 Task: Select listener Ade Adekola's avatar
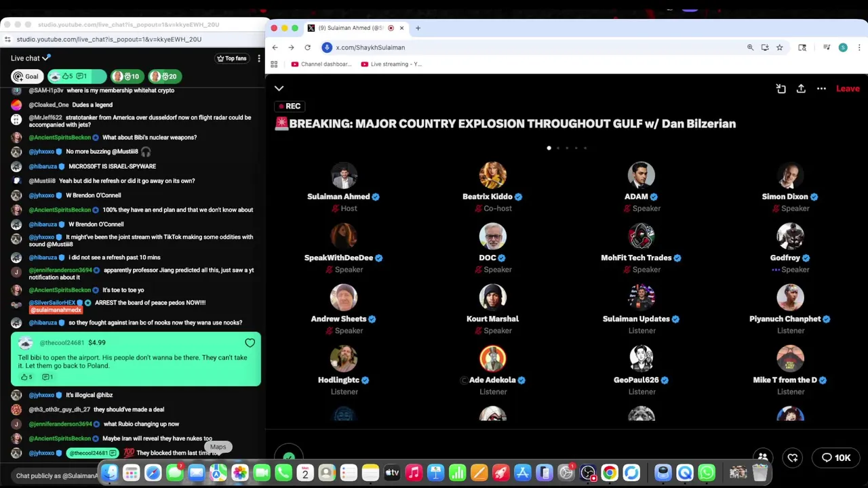[x=493, y=359]
